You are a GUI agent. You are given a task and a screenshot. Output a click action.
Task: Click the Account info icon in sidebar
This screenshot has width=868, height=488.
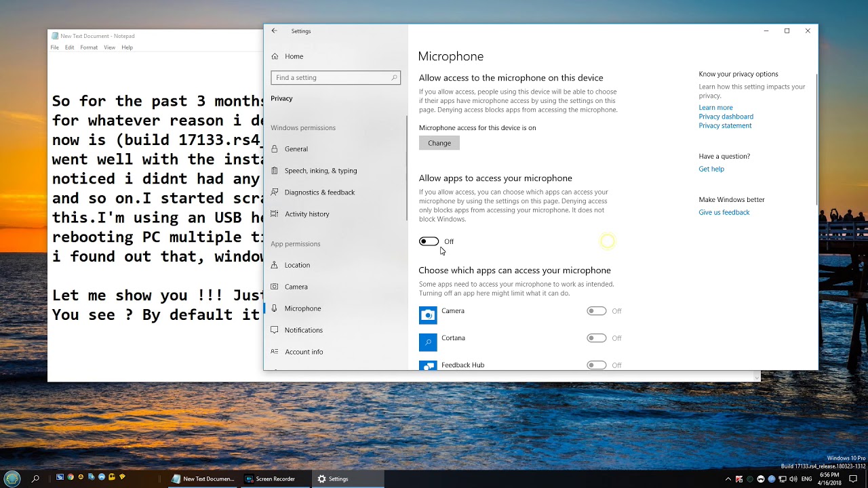click(x=275, y=352)
